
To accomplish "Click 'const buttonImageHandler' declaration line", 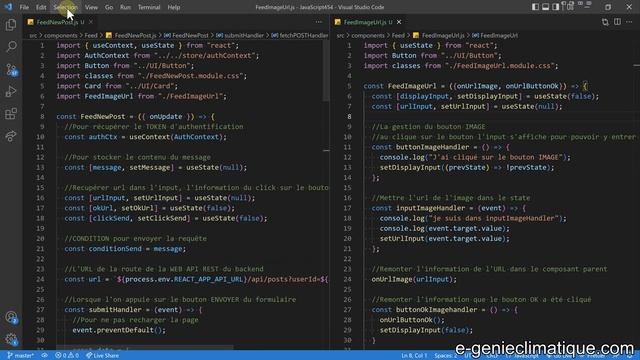I will click(440, 147).
